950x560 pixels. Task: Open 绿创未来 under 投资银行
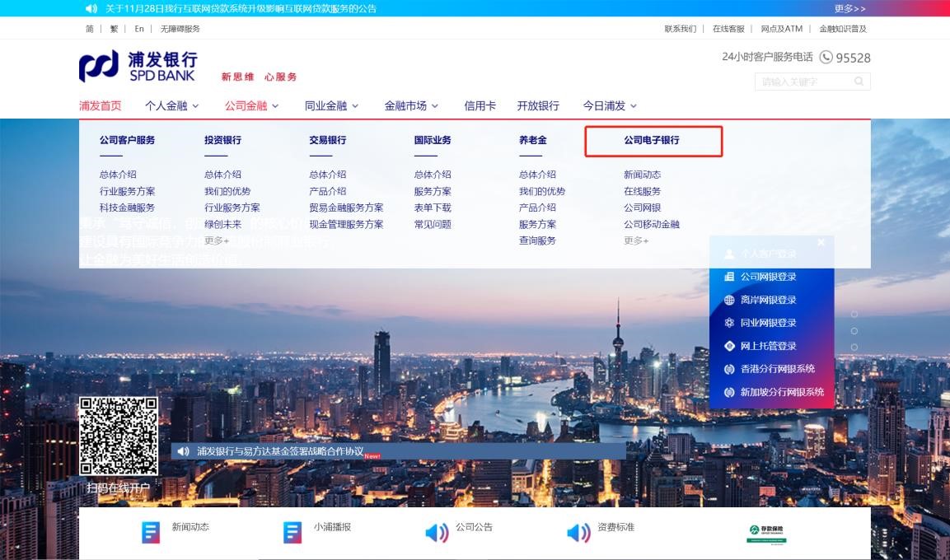[x=223, y=224]
